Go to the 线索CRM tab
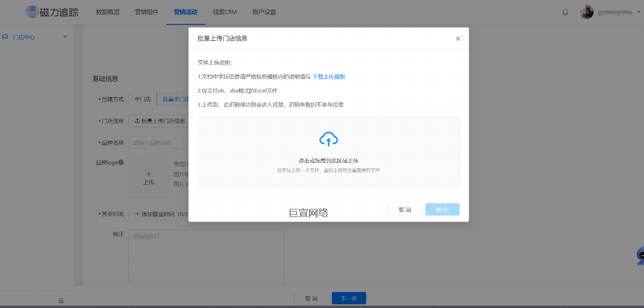The width and height of the screenshot is (644, 308). coord(225,12)
